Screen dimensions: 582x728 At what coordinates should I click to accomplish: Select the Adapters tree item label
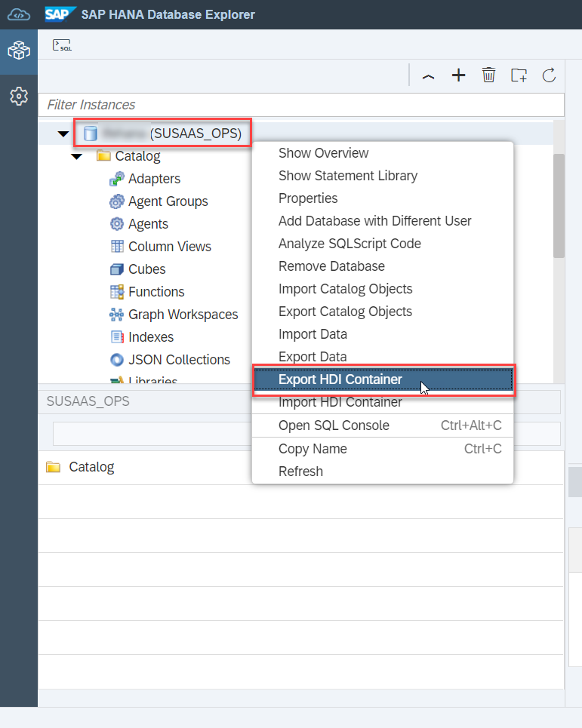click(154, 179)
